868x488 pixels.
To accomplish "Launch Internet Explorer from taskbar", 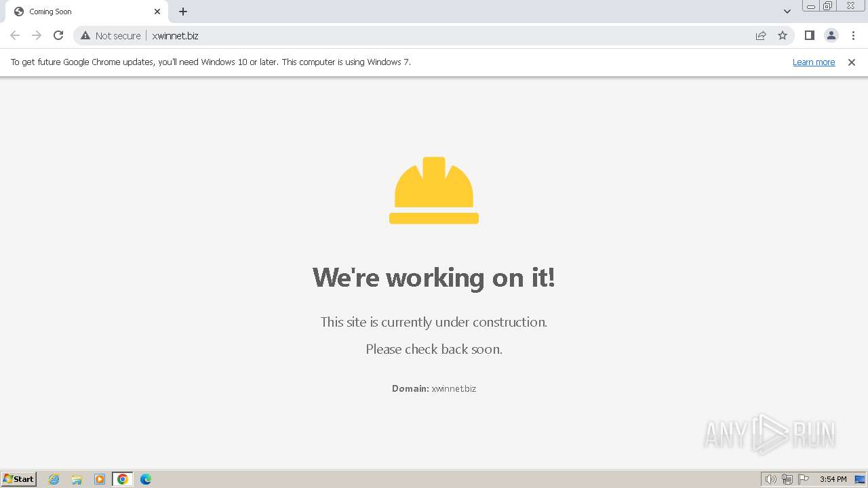I will tap(54, 479).
